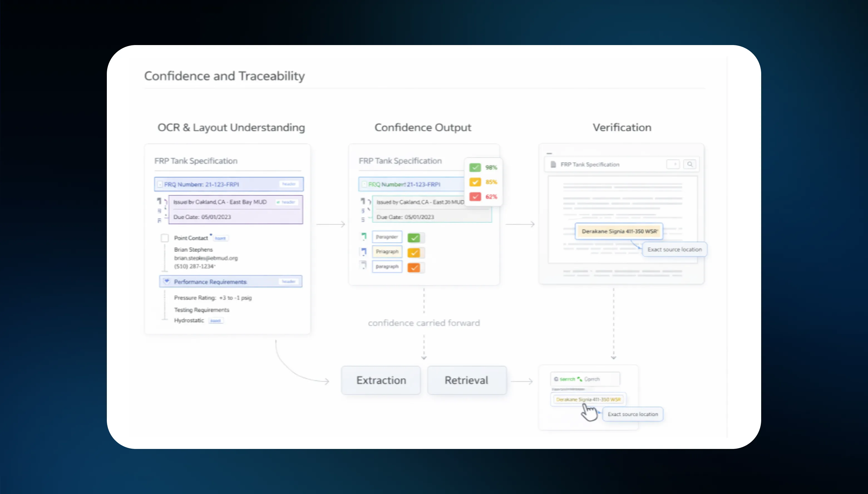Click the Retrieval button
Viewport: 868px width, 494px height.
[466, 380]
